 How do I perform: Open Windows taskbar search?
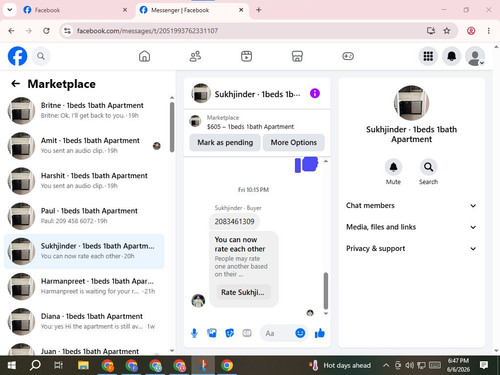tap(35, 365)
